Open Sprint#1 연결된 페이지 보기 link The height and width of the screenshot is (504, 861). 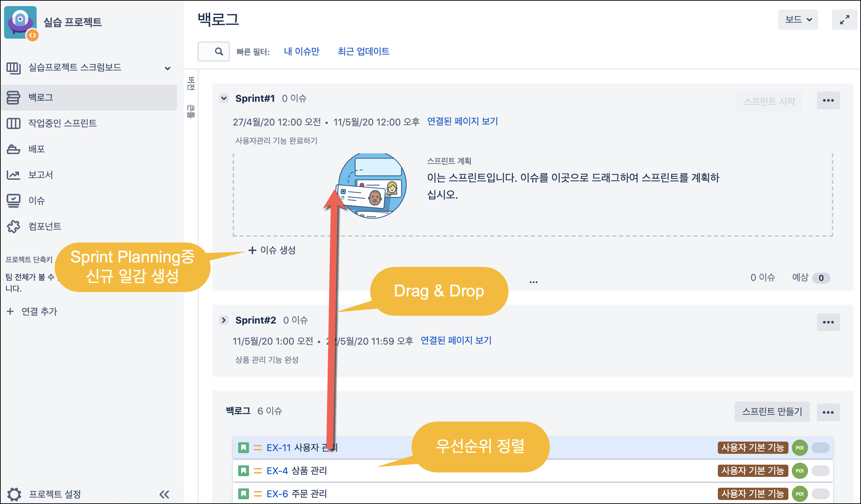(x=462, y=121)
